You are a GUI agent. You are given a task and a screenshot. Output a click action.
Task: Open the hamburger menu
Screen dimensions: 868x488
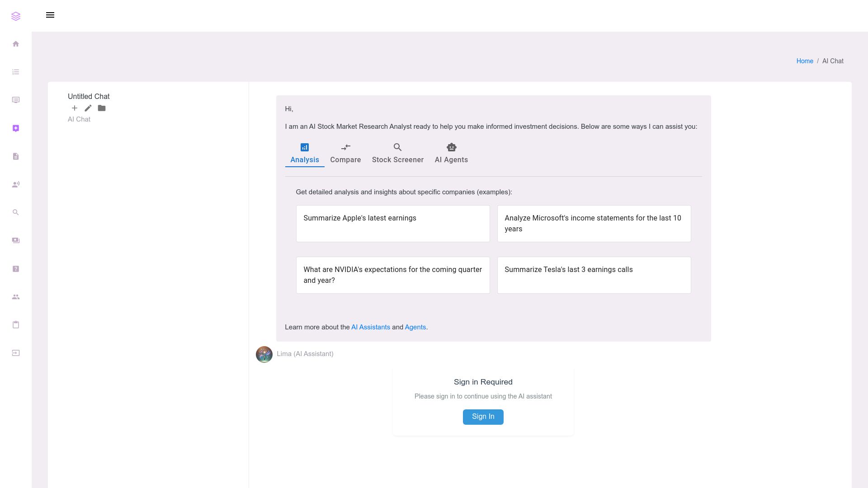point(50,15)
